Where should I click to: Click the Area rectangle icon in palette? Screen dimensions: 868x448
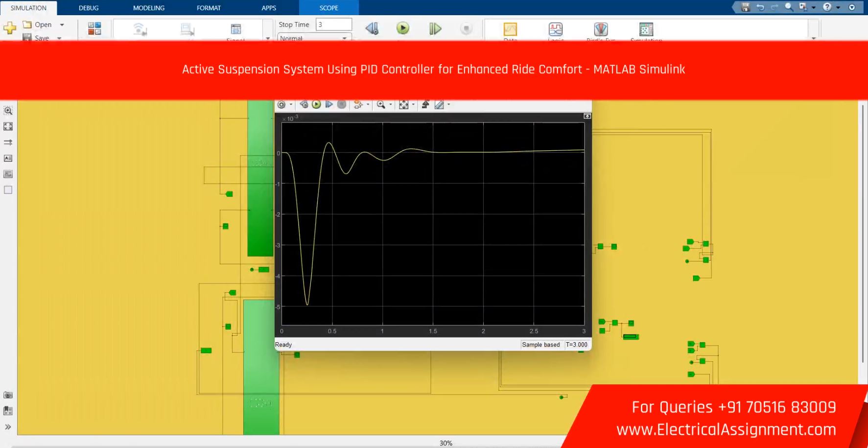[8, 190]
